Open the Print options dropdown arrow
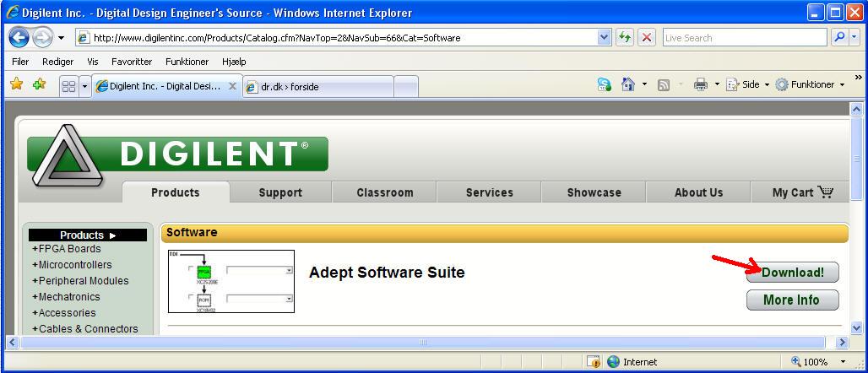The image size is (868, 373). pyautogui.click(x=717, y=84)
